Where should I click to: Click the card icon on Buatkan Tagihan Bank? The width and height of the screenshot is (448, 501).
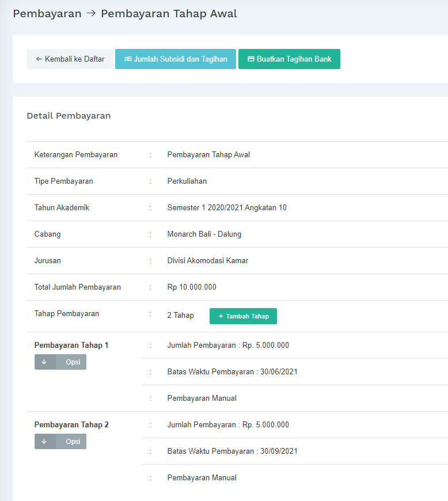point(251,59)
